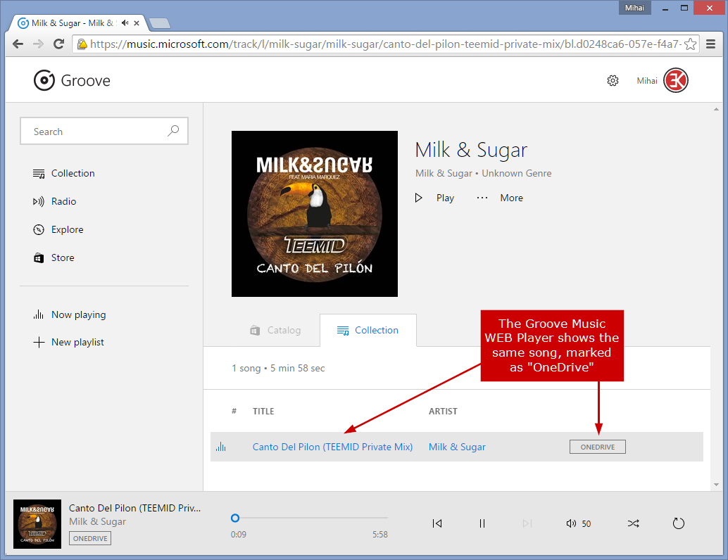728x560 pixels.
Task: Create a New playlist
Action: click(77, 342)
